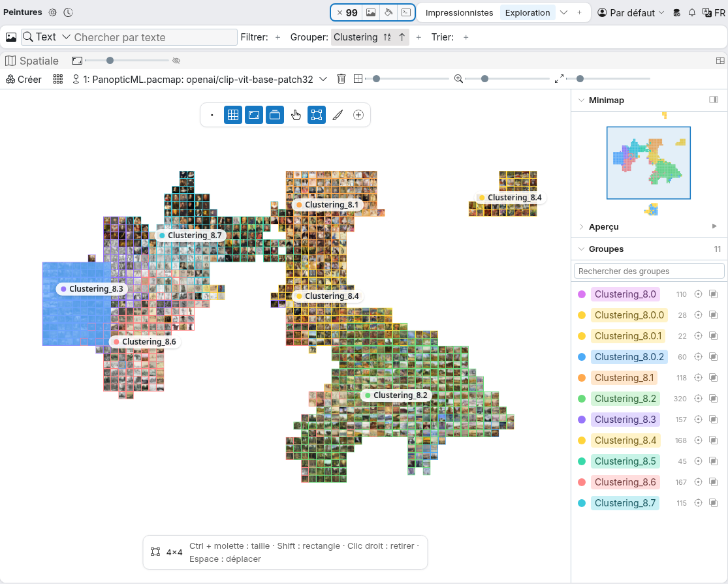This screenshot has width=728, height=584.
Task: Click the notifications bell
Action: 692,12
